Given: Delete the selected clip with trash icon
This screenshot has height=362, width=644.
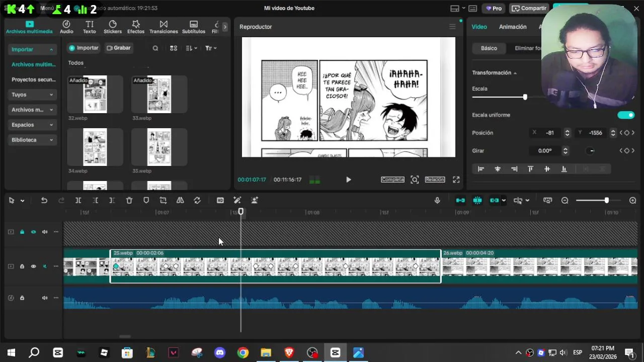Looking at the screenshot, I should pos(129,200).
